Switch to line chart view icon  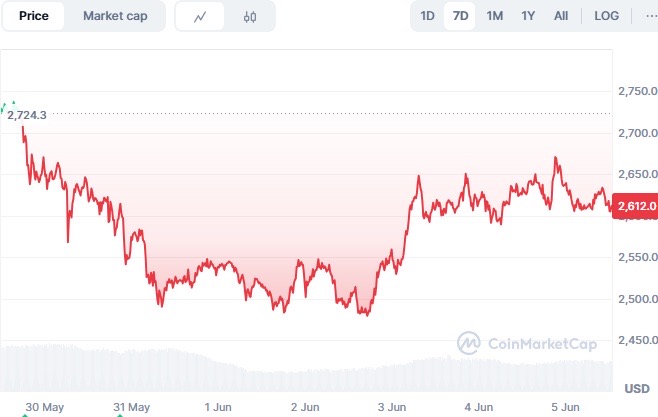[x=200, y=17]
